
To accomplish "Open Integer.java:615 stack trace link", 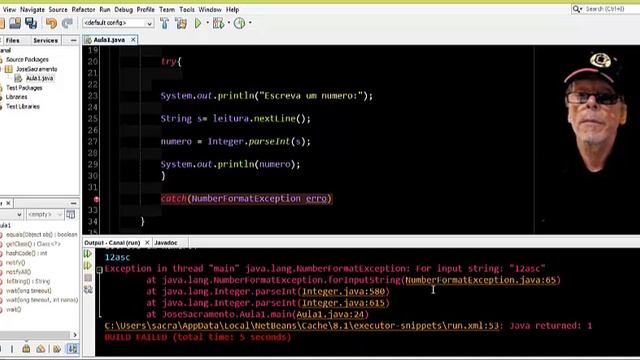I will pos(343,303).
